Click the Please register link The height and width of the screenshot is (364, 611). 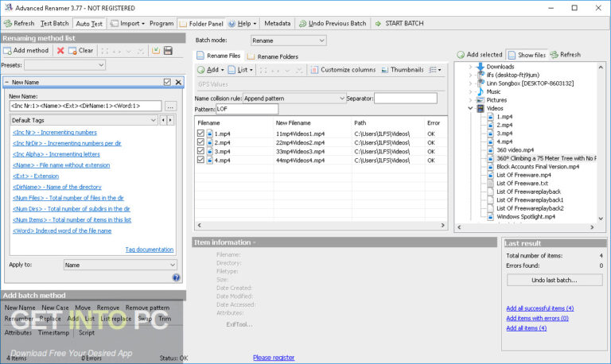[274, 358]
